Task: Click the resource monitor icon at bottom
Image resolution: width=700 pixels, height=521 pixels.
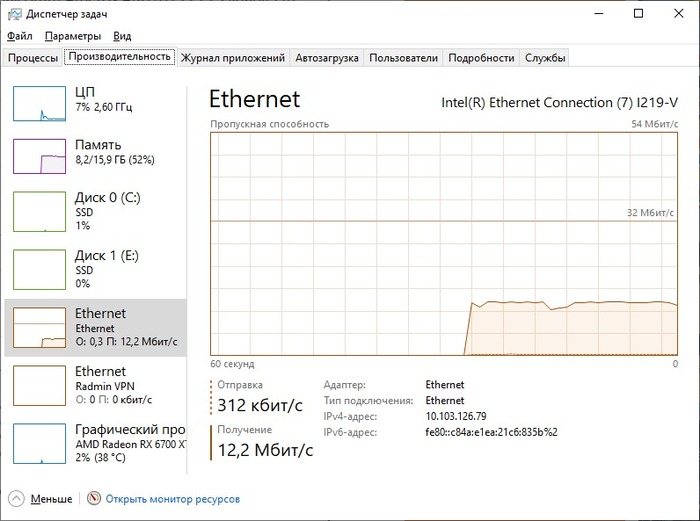Action: 94,498
